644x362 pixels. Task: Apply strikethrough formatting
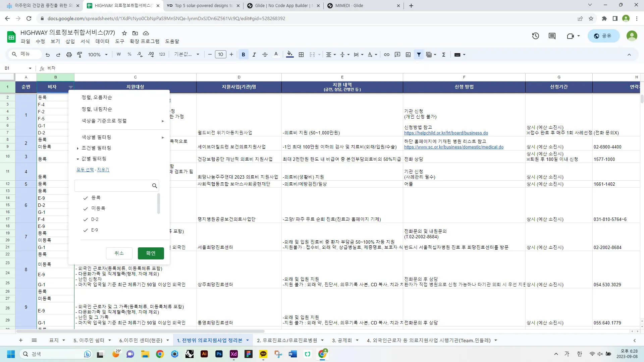click(x=265, y=55)
